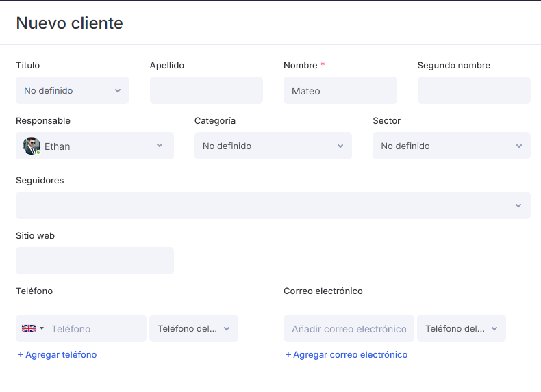Expand the Categoría dropdown
This screenshot has height=392, width=541.
273,146
